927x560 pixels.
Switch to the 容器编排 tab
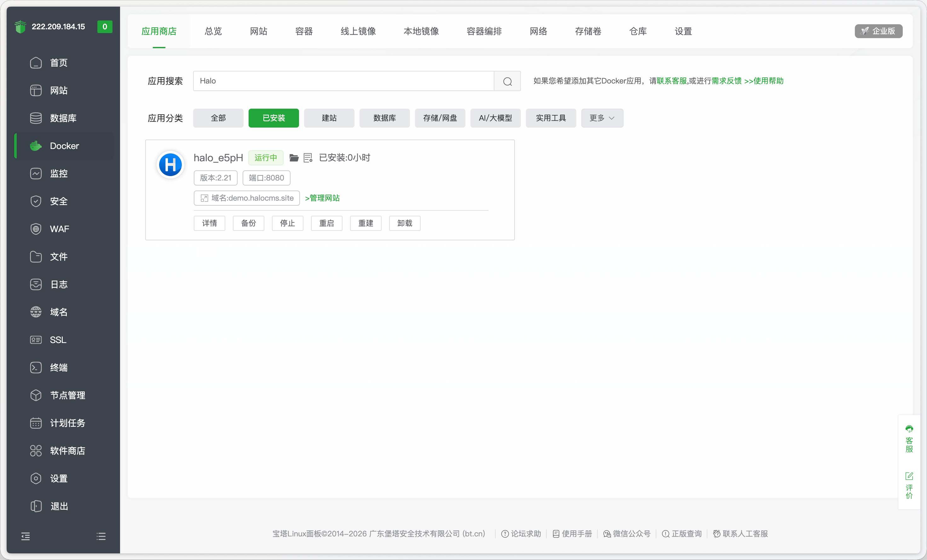484,31
